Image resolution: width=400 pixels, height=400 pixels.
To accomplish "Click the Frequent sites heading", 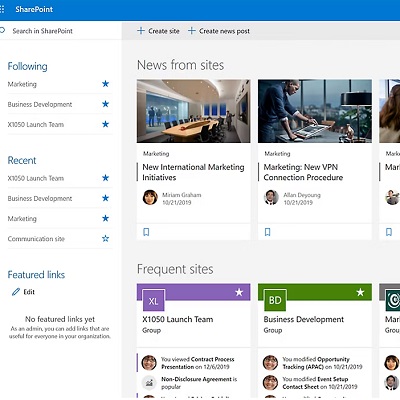I will coord(175,269).
